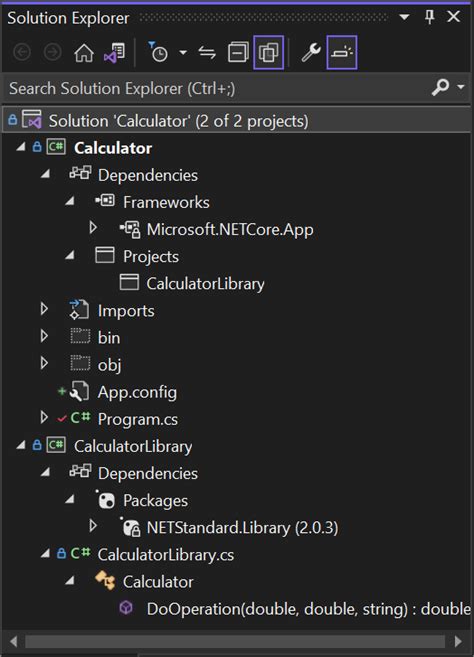Screen dimensions: 474x657
Task: Collapse the Calculator project node
Action: point(21,147)
